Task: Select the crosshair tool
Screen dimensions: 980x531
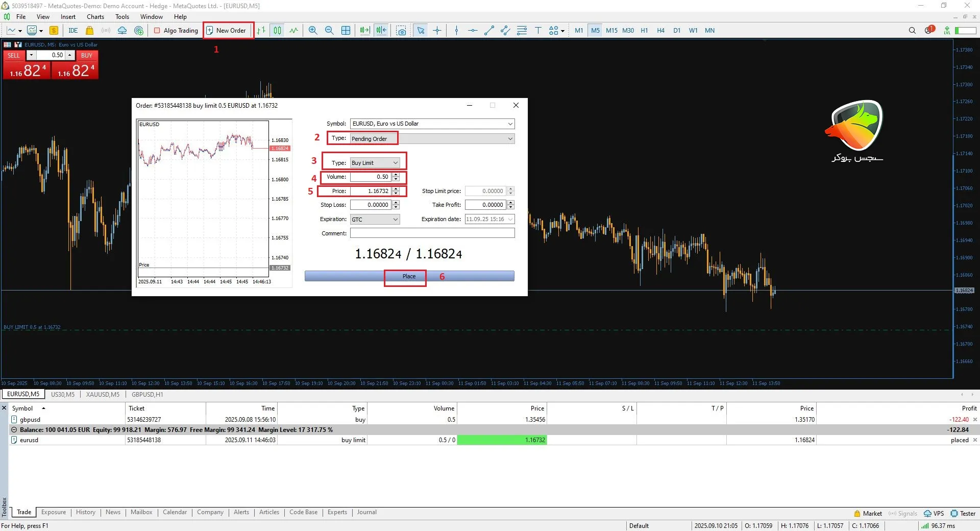Action: click(x=437, y=31)
